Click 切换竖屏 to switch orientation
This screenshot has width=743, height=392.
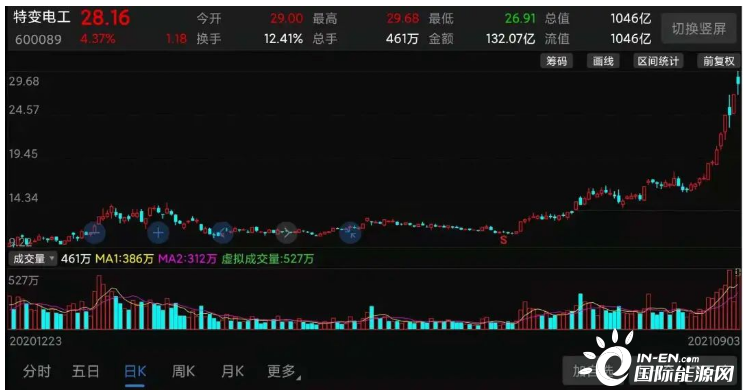click(x=699, y=29)
